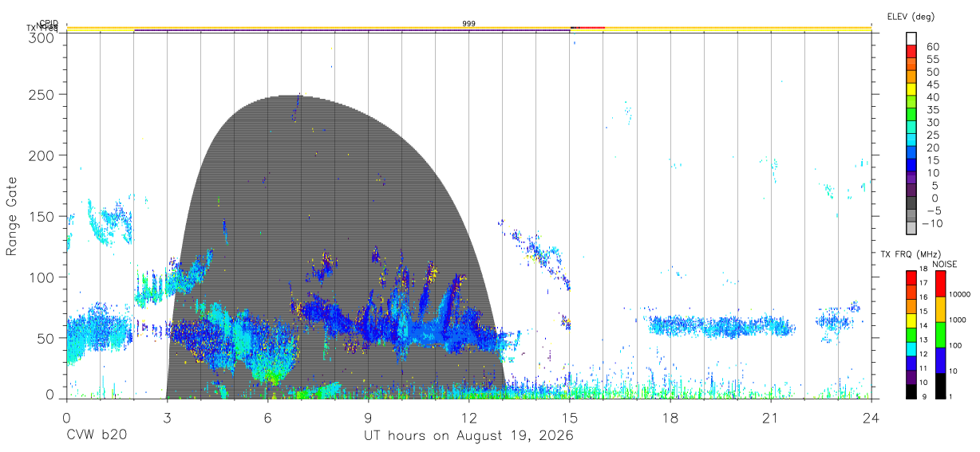The height and width of the screenshot is (452, 980).
Task: Click the 'CVW b20' radar label
Action: pyautogui.click(x=96, y=435)
